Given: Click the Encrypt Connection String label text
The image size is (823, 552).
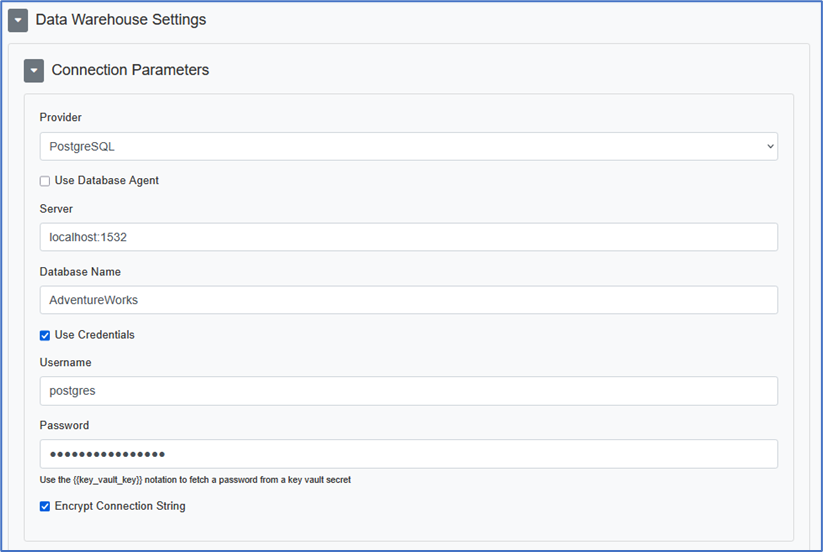Looking at the screenshot, I should click(x=120, y=506).
